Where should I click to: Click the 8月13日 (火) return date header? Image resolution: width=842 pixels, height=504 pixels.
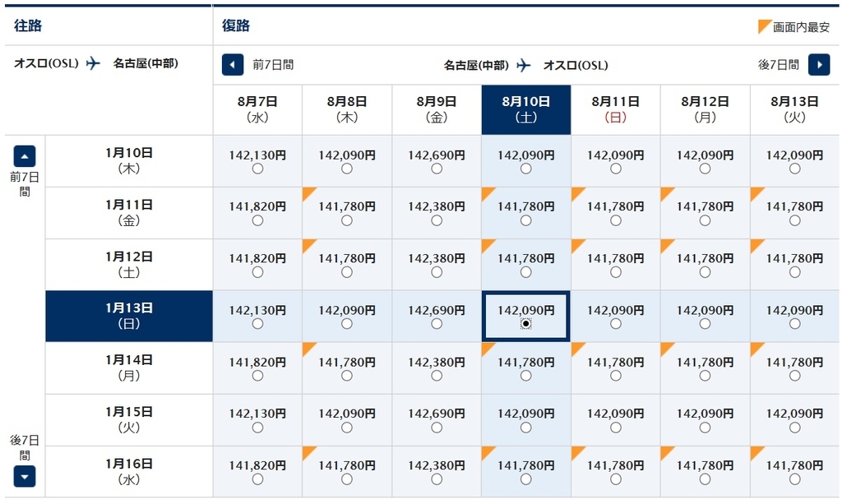[795, 109]
